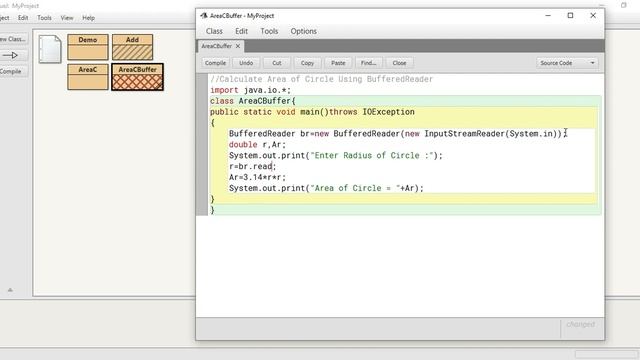The width and height of the screenshot is (640, 360).
Task: Click the comment line about BufferedReader
Action: (322, 79)
